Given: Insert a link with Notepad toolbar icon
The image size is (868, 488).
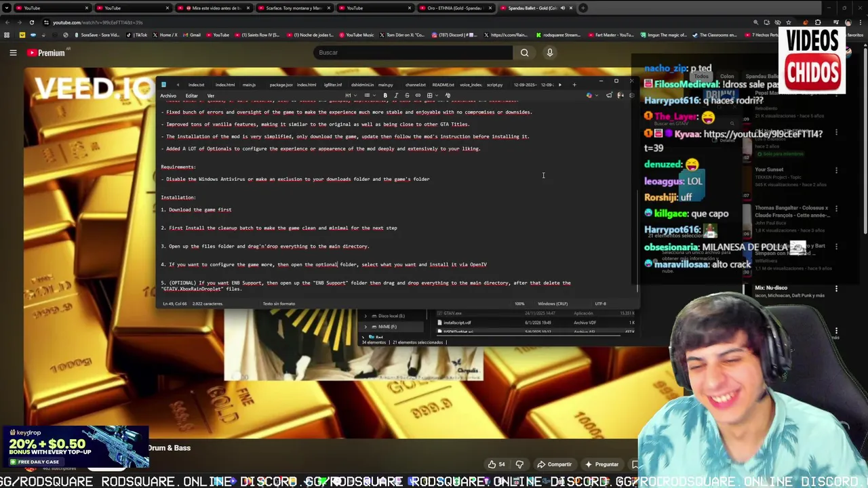Looking at the screenshot, I should click(x=418, y=96).
